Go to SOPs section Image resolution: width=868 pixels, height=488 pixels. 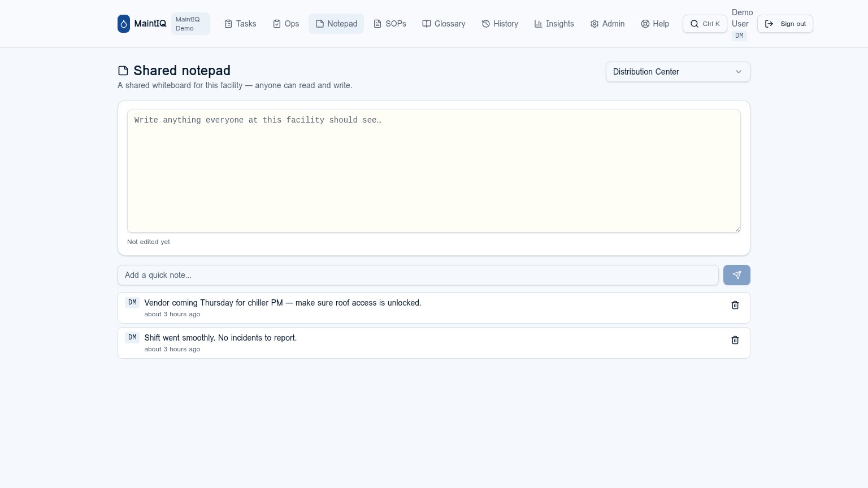[390, 24]
